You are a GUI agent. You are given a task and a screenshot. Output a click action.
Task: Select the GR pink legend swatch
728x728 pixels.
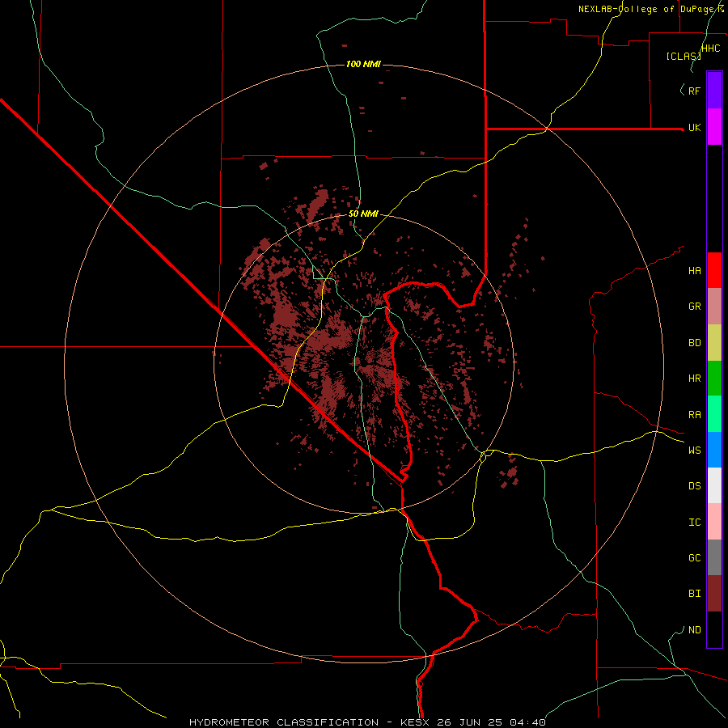(x=714, y=307)
